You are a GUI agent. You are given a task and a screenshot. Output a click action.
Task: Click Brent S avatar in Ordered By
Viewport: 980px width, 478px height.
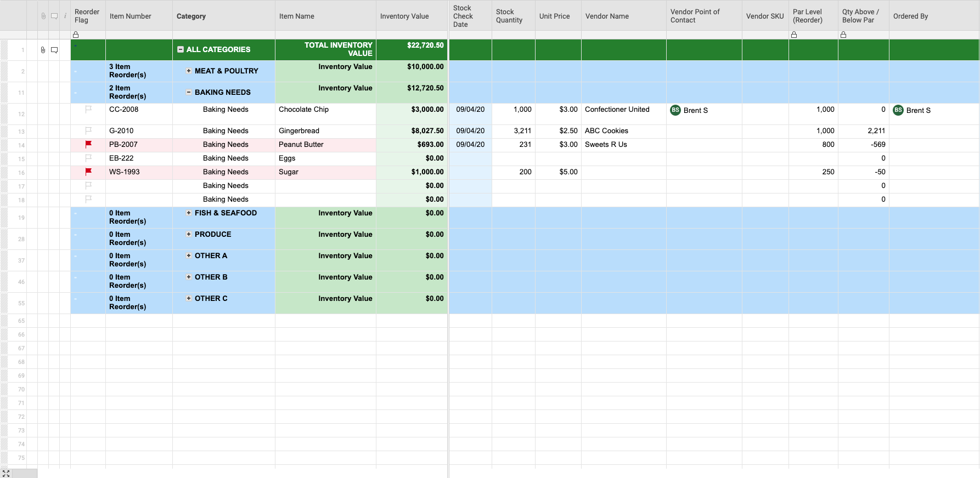coord(898,110)
